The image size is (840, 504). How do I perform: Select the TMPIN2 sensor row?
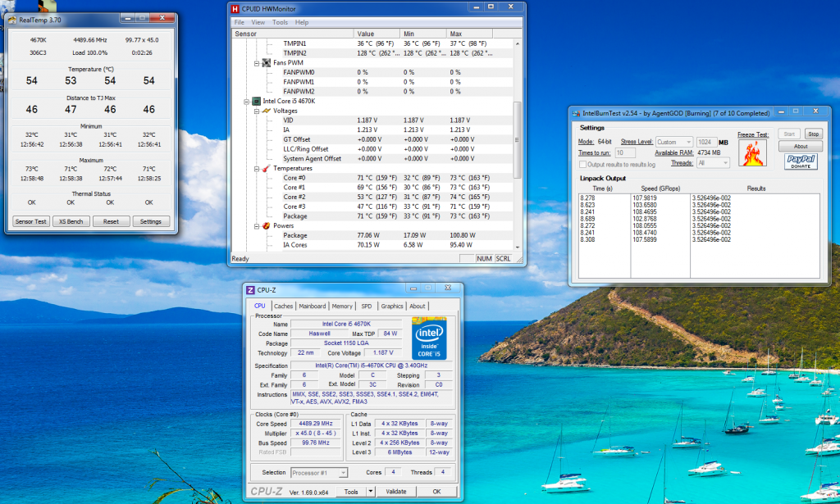(372, 53)
